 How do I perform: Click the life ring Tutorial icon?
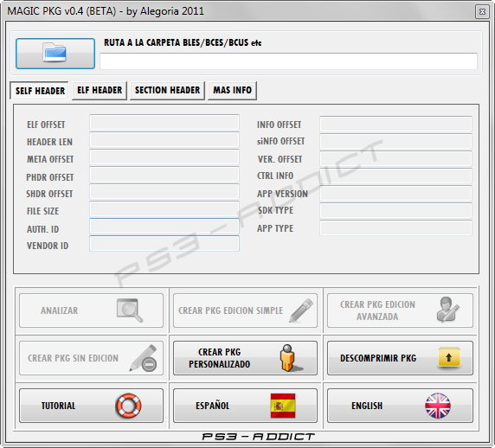(x=128, y=406)
